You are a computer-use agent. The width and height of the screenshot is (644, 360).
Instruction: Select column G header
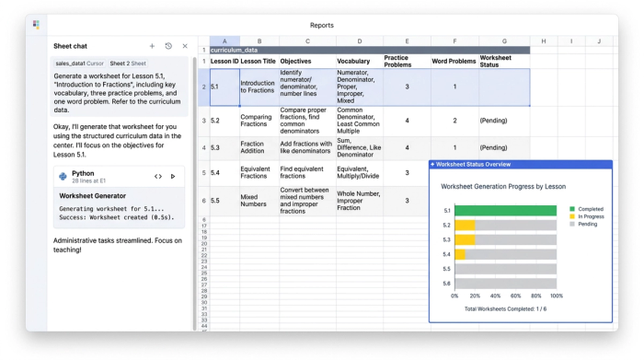[504, 41]
